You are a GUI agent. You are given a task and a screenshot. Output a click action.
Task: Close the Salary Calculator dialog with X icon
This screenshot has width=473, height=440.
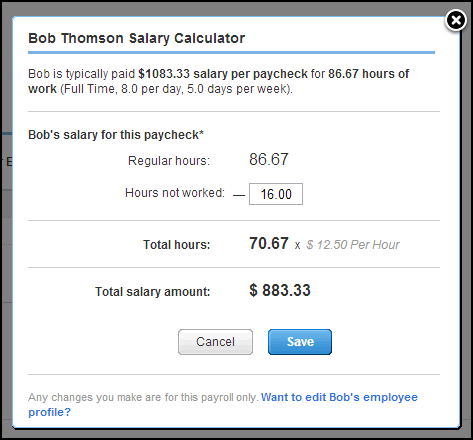click(x=456, y=20)
